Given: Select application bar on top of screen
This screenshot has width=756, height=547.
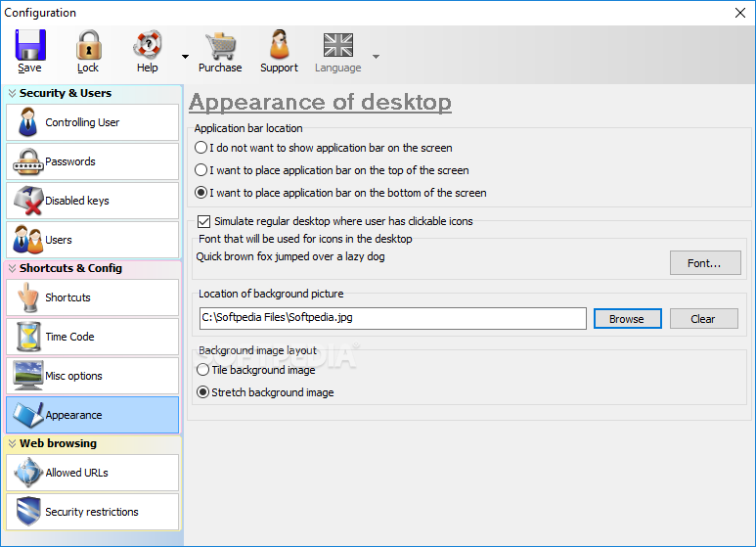Looking at the screenshot, I should tap(201, 170).
